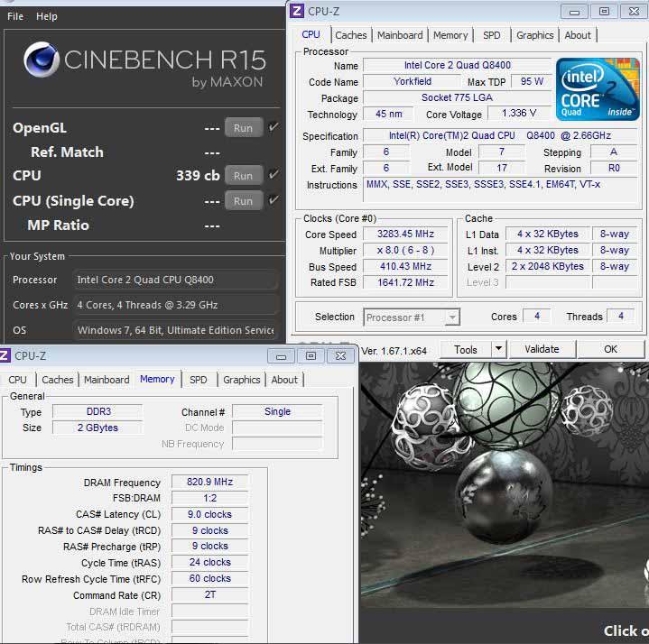Select CPU tab in top CPU-Z window

point(311,34)
